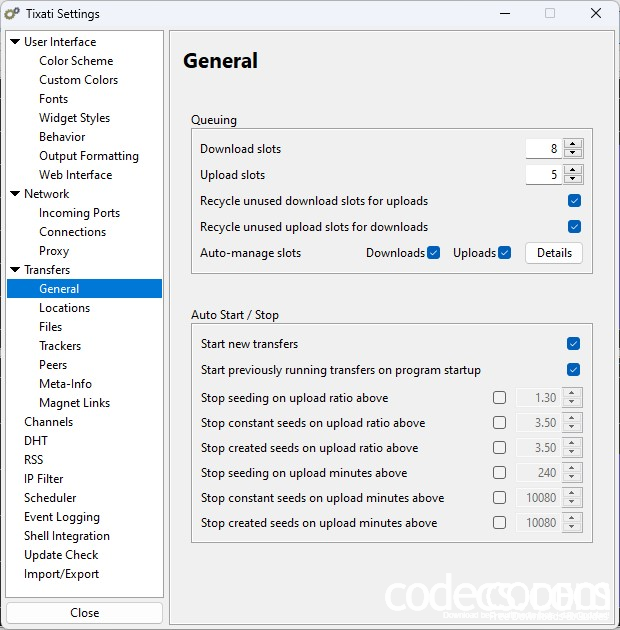The image size is (620, 630).
Task: Increase Upload slots with up arrow
Action: [573, 170]
